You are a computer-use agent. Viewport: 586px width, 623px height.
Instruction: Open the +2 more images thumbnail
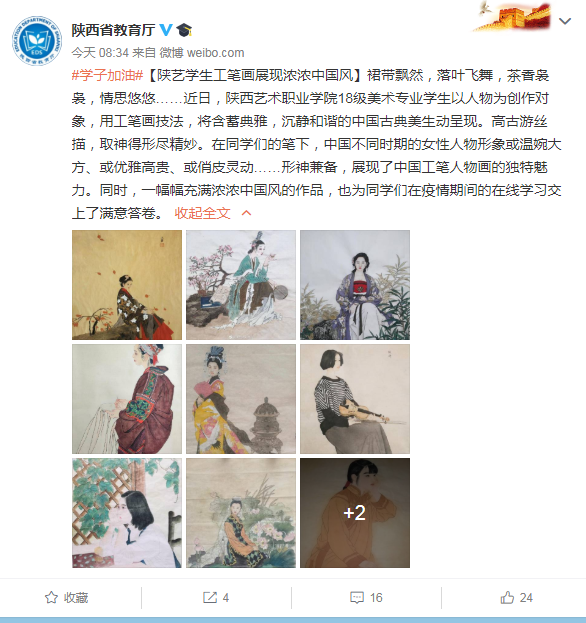point(355,513)
